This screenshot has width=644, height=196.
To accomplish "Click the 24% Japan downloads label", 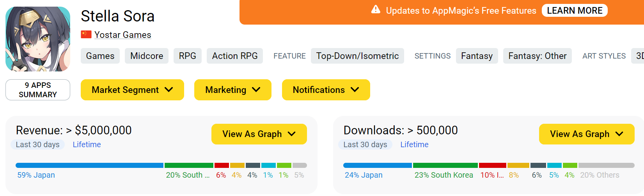I will coord(364,175).
